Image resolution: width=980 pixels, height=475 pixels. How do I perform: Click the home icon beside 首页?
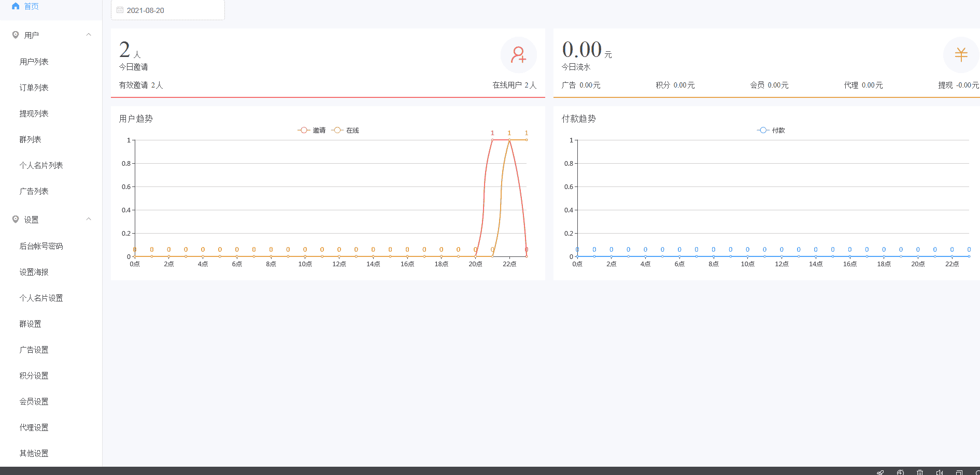coord(16,6)
